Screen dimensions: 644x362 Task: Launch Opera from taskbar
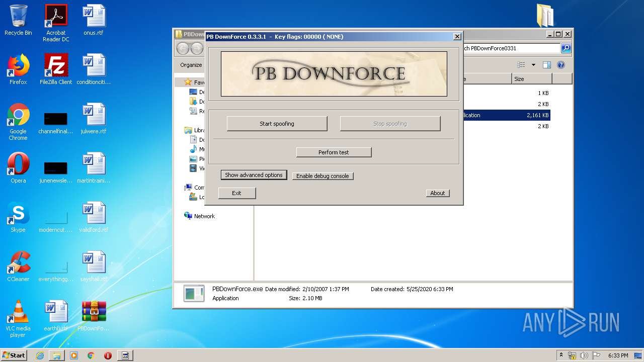[108, 355]
